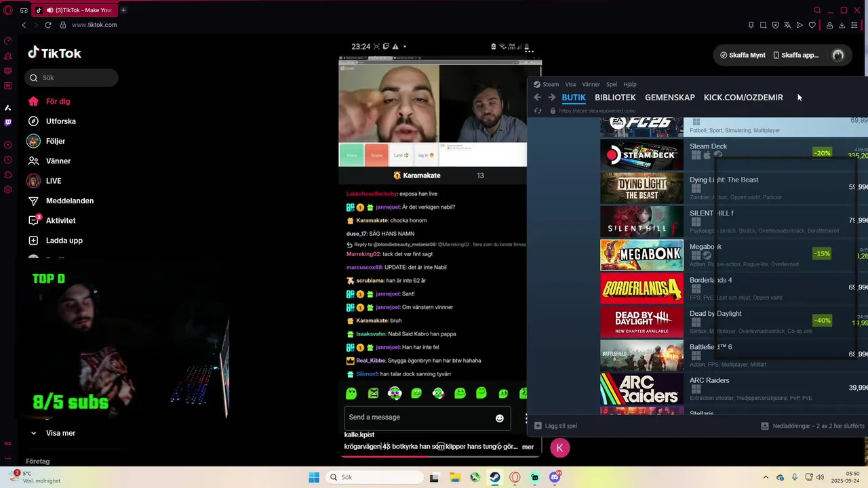The image size is (868, 488).
Task: Open Opera easy setup sliders icon
Action: point(854,25)
